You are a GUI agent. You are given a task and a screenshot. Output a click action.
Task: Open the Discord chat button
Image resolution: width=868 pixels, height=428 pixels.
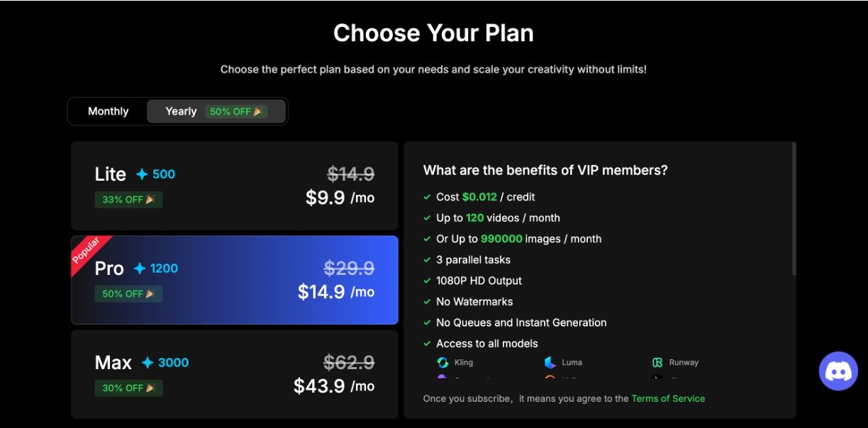[x=838, y=371]
